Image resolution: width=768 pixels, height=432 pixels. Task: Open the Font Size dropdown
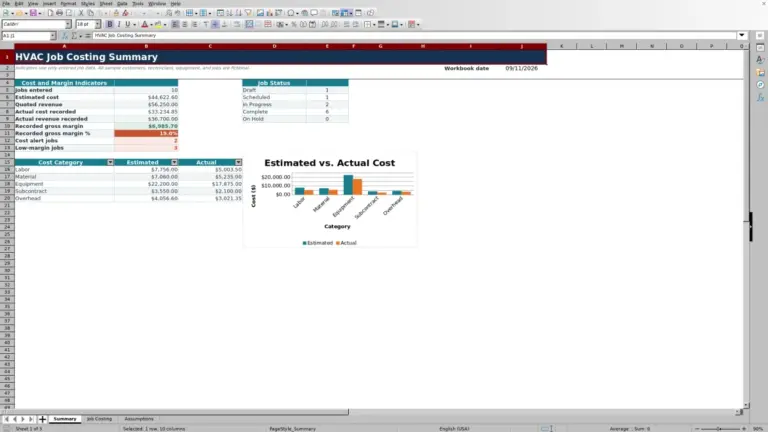(x=97, y=24)
